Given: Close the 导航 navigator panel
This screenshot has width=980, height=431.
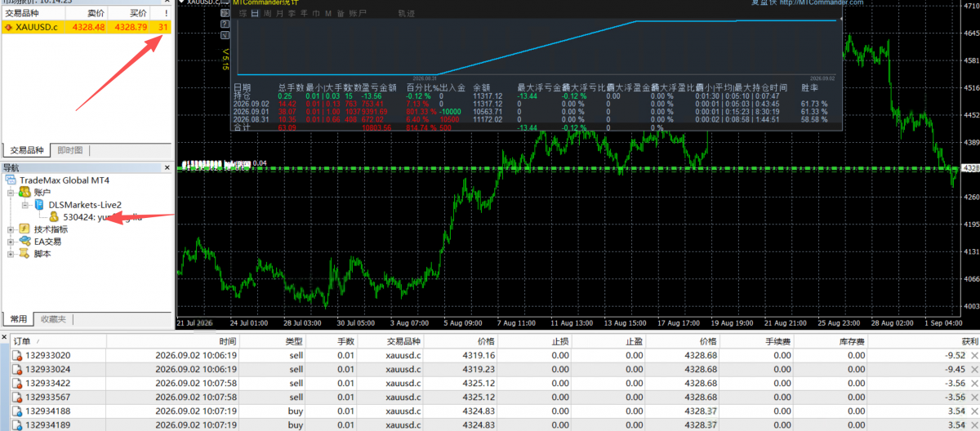Looking at the screenshot, I should [167, 167].
